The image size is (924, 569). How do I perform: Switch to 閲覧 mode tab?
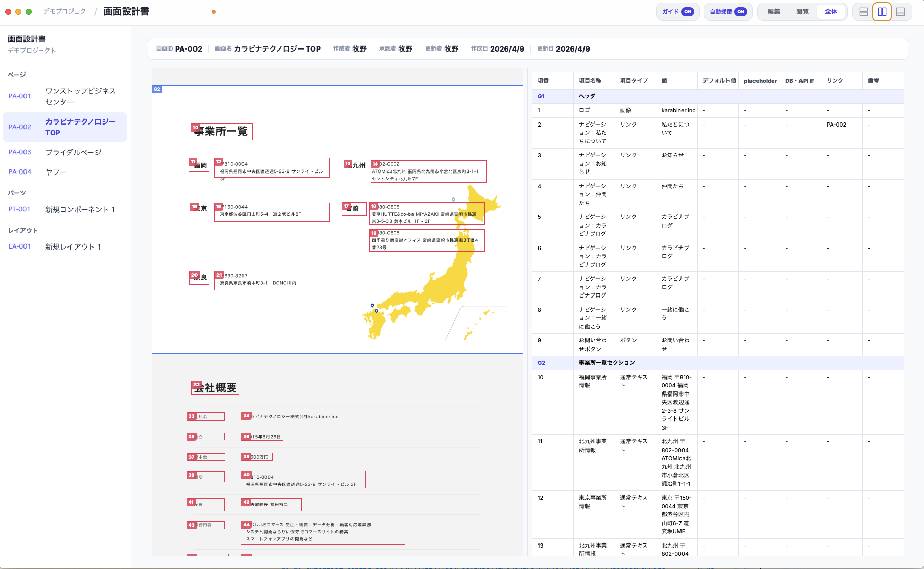click(803, 12)
